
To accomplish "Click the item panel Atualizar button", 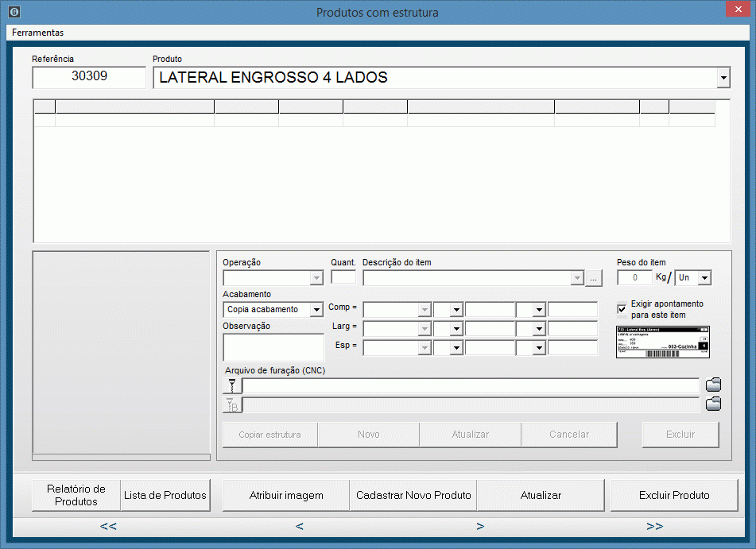I will tap(470, 435).
